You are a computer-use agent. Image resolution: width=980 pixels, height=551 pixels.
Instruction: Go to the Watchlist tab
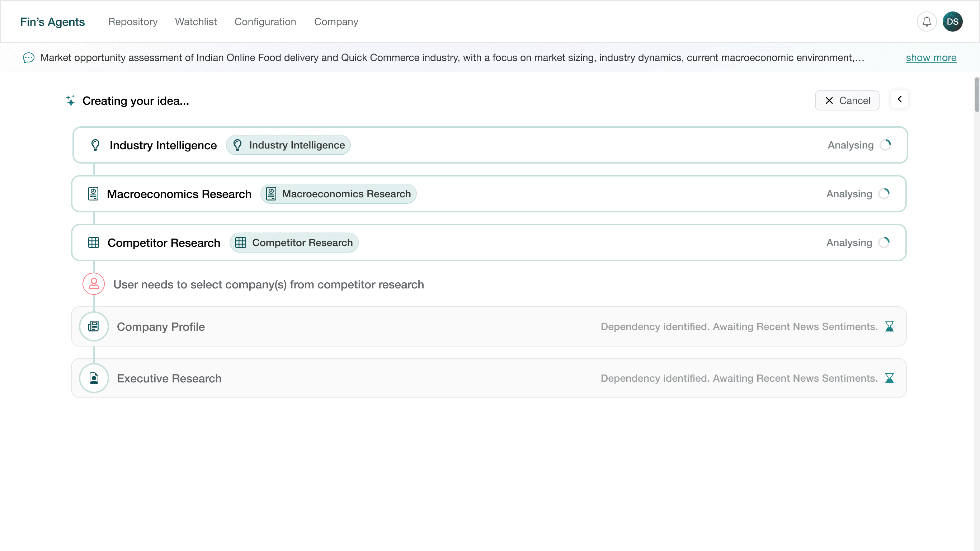(x=195, y=22)
